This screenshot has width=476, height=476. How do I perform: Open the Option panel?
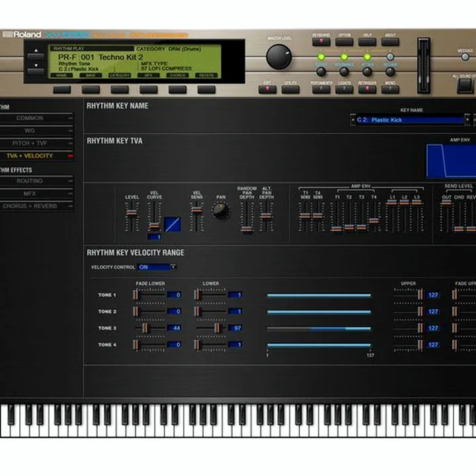[344, 42]
